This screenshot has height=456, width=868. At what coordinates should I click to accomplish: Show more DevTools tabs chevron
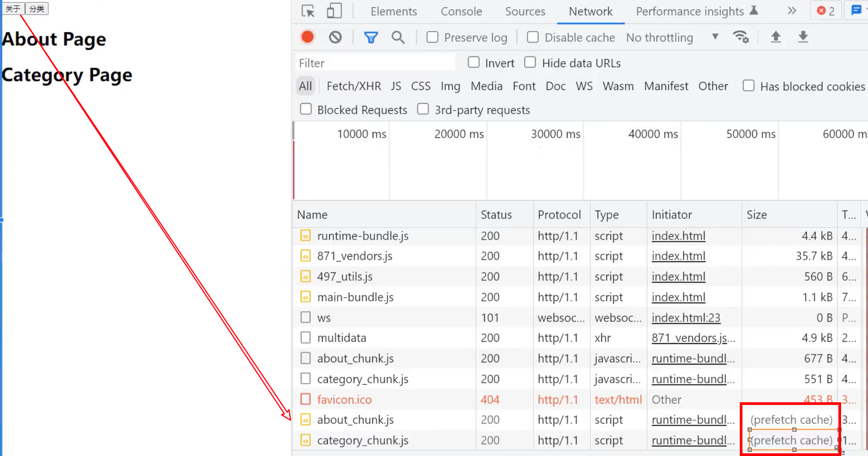tap(792, 11)
